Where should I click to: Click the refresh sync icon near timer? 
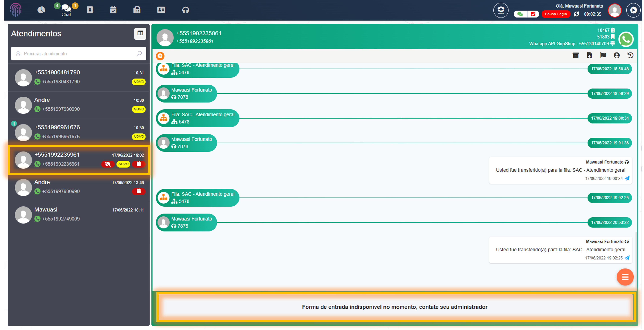[x=577, y=14]
